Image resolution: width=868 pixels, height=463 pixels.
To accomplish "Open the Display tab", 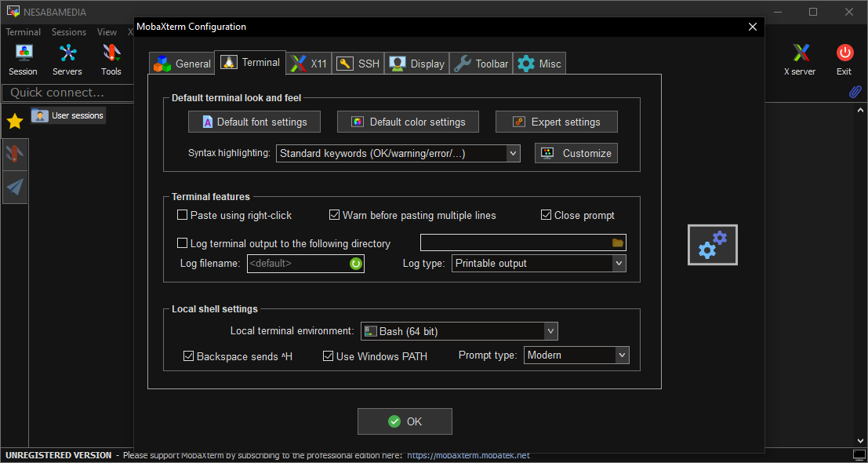I will (x=417, y=64).
